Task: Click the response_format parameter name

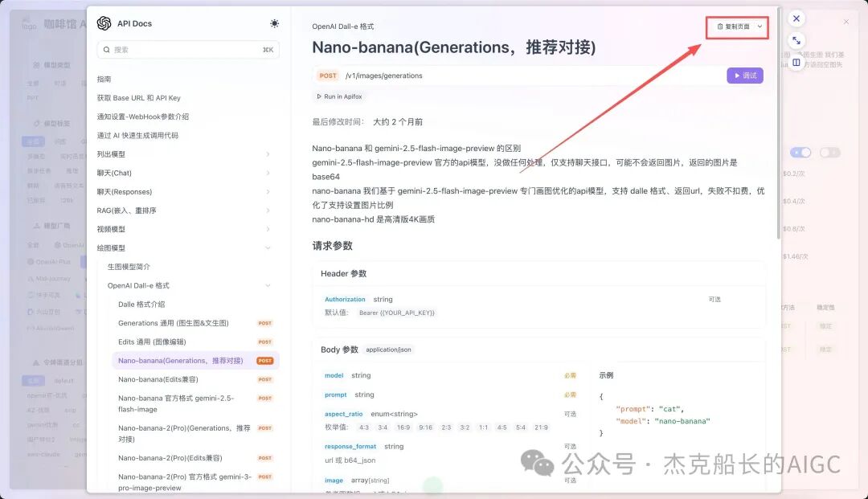Action: pyautogui.click(x=350, y=447)
